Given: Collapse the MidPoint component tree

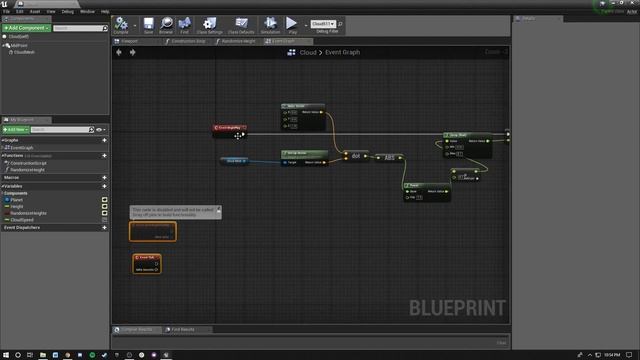Looking at the screenshot, I should click(x=3, y=45).
